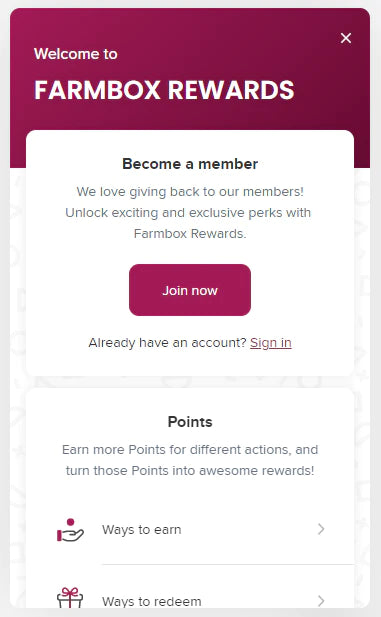The image size is (381, 617).
Task: Open the Sign in link
Action: point(271,343)
